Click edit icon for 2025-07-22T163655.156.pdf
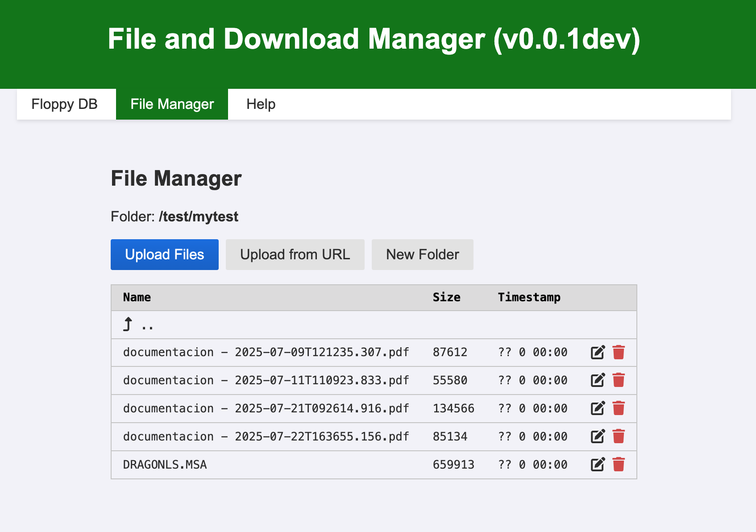Viewport: 756px width, 532px height. pos(598,436)
